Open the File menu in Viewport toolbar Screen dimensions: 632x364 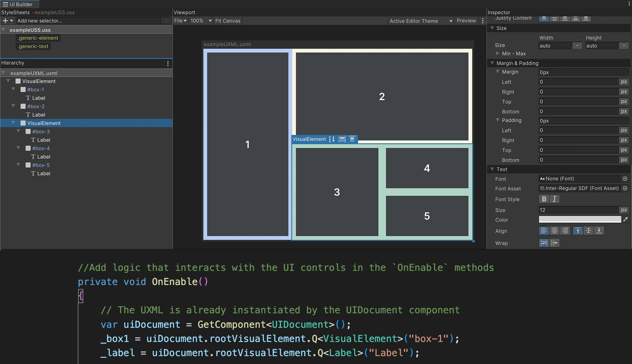click(180, 21)
